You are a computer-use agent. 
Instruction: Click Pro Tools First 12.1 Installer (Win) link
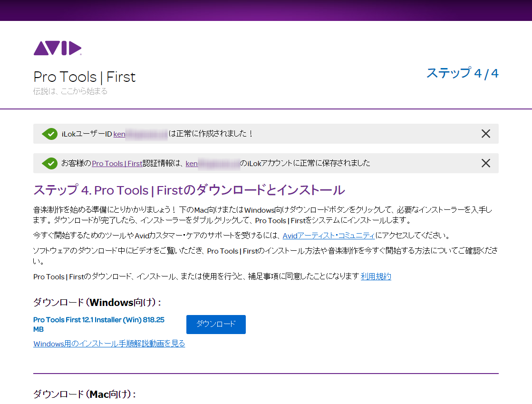[x=99, y=324]
